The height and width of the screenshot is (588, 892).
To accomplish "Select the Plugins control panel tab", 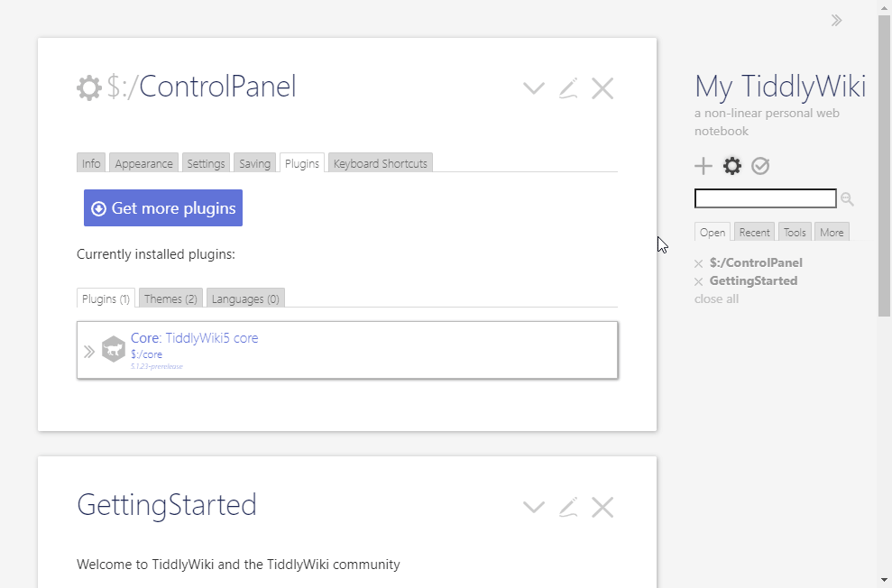I will [x=302, y=163].
